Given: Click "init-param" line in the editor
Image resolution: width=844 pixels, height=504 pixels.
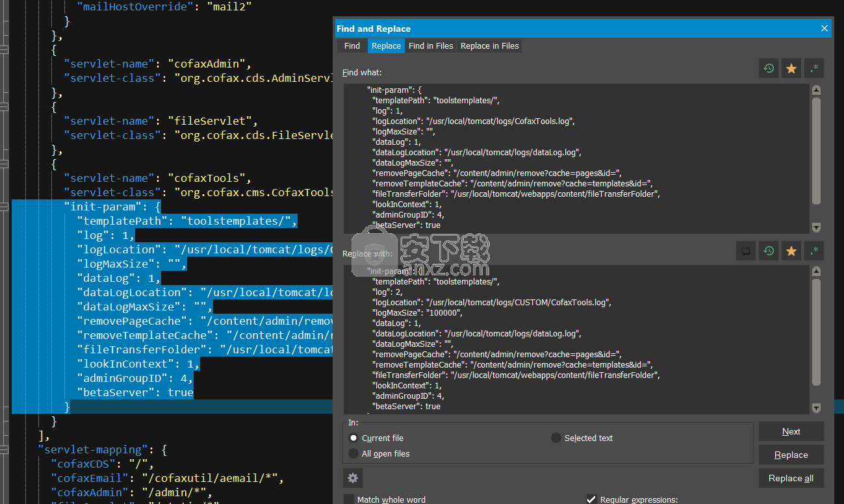Looking at the screenshot, I should pyautogui.click(x=112, y=207).
